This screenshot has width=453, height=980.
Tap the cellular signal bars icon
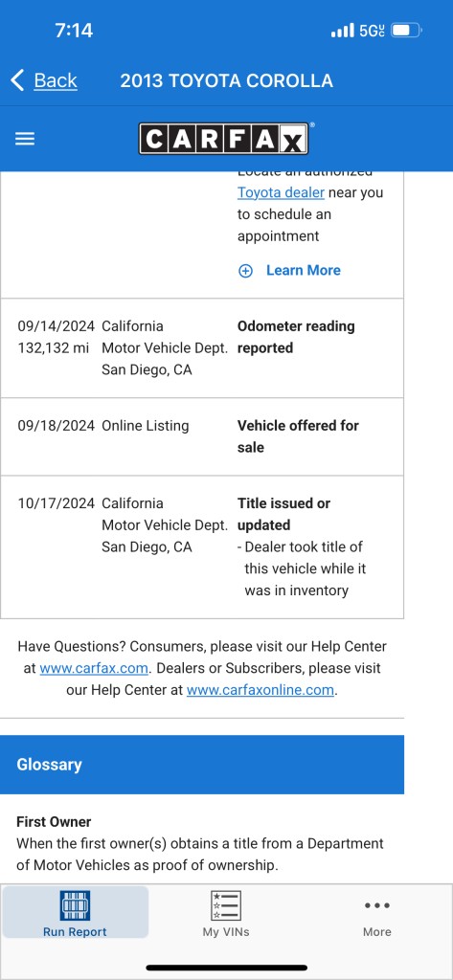click(x=342, y=30)
